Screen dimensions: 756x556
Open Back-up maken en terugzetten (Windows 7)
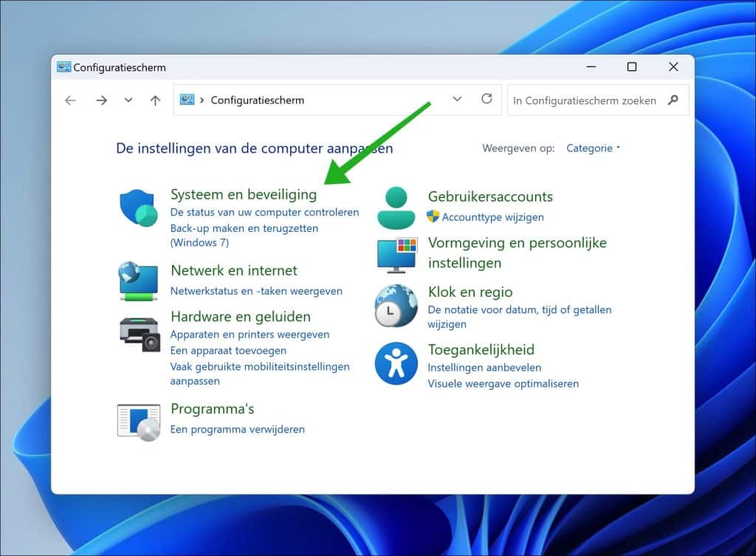(244, 236)
